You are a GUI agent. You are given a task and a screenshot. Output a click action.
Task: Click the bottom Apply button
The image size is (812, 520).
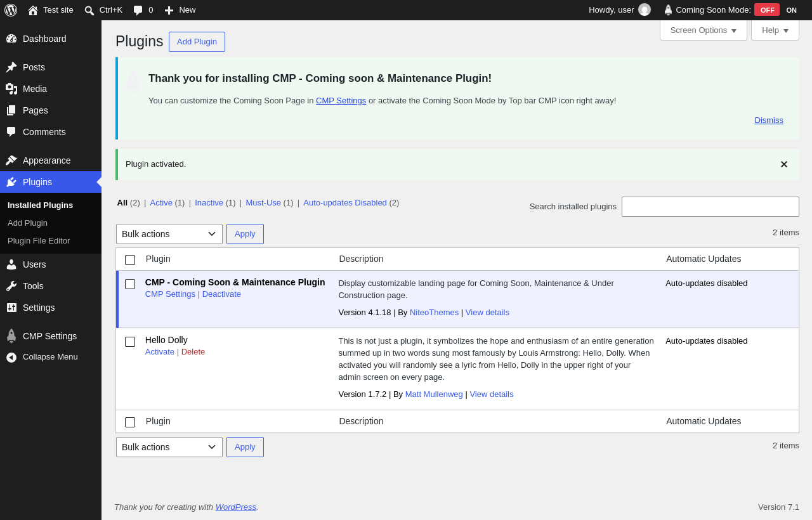click(245, 447)
